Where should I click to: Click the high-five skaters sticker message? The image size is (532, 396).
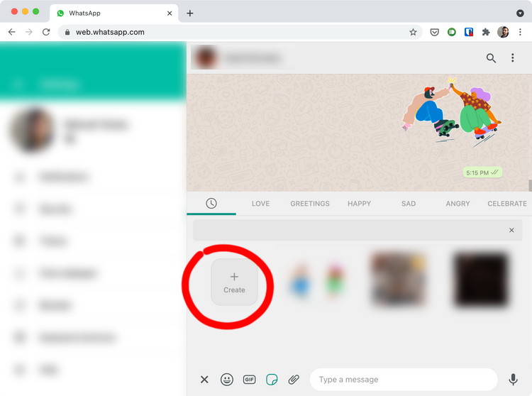[451, 112]
